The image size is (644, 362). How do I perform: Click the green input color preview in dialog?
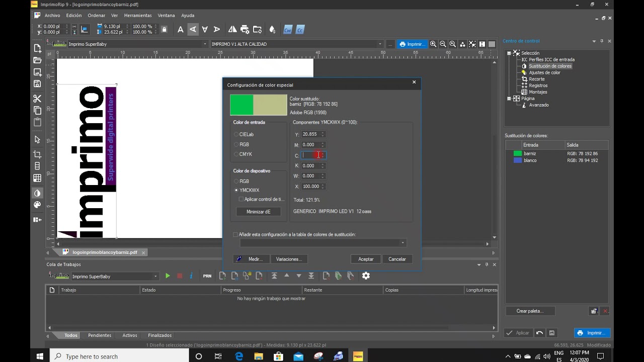pyautogui.click(x=242, y=105)
